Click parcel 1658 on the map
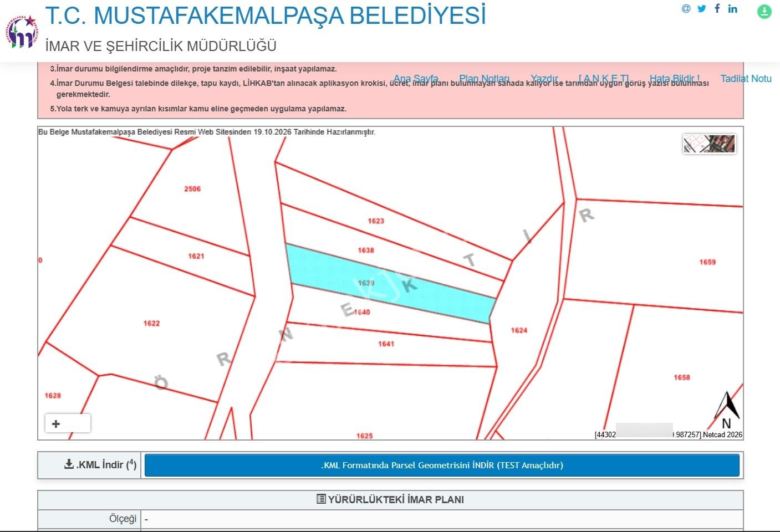 point(682,377)
